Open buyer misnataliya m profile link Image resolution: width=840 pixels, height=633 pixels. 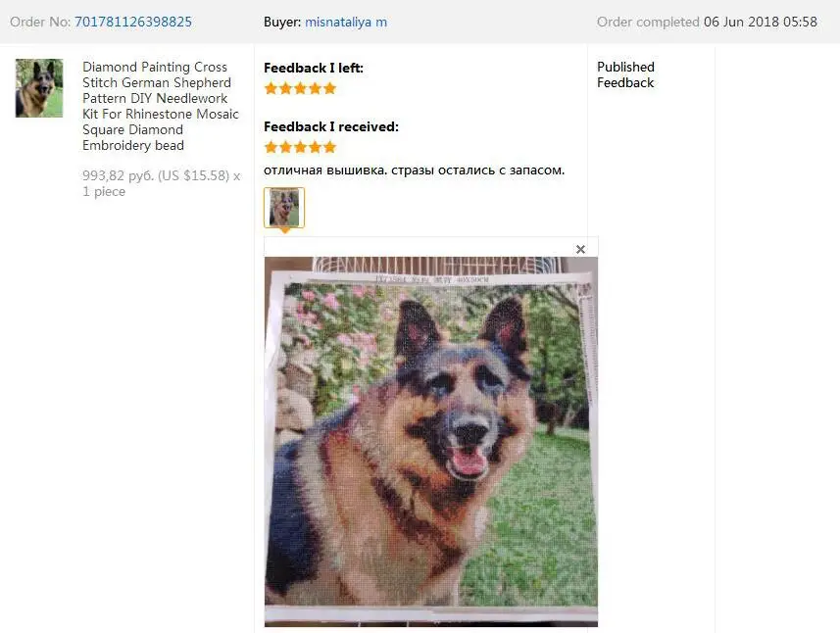click(x=346, y=22)
